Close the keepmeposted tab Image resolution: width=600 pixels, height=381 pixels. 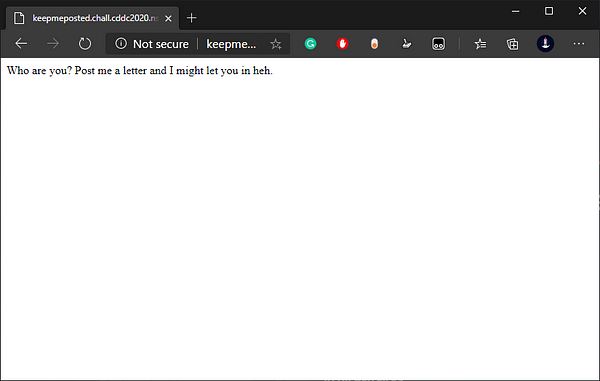[168, 18]
